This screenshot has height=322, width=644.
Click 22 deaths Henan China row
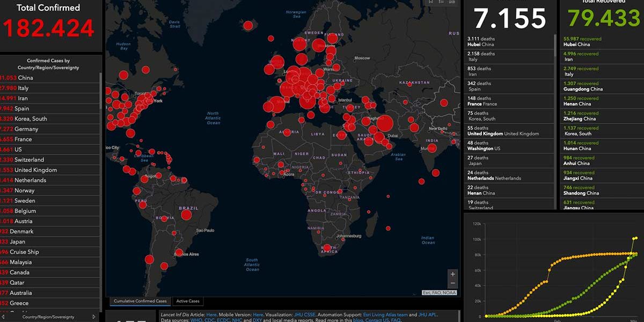509,190
